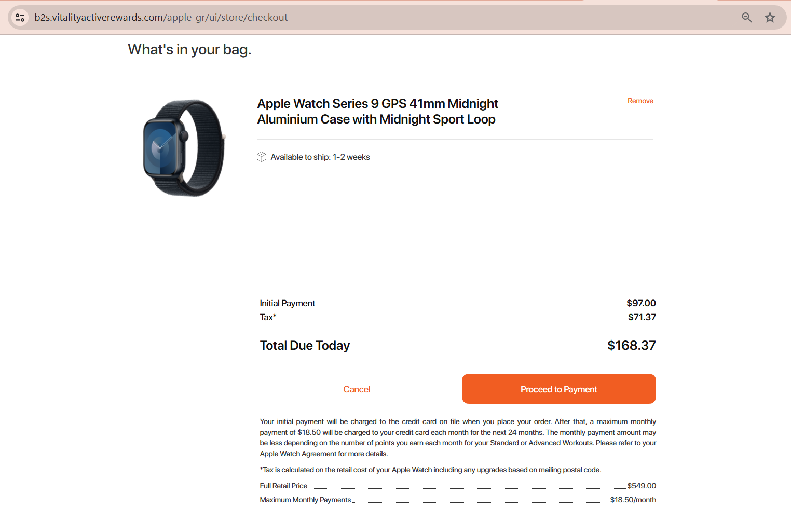
Task: Bookmark this page with the star icon
Action: click(770, 18)
